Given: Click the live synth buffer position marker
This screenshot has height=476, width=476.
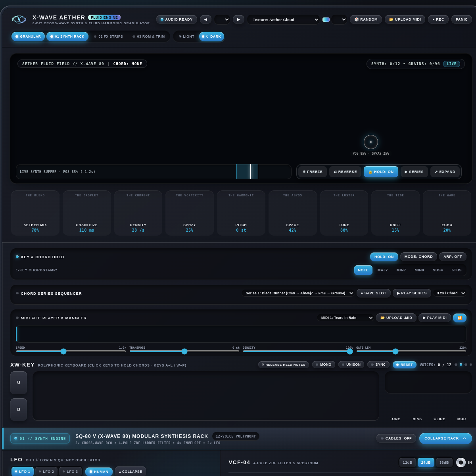Looking at the screenshot, I should coord(251,172).
